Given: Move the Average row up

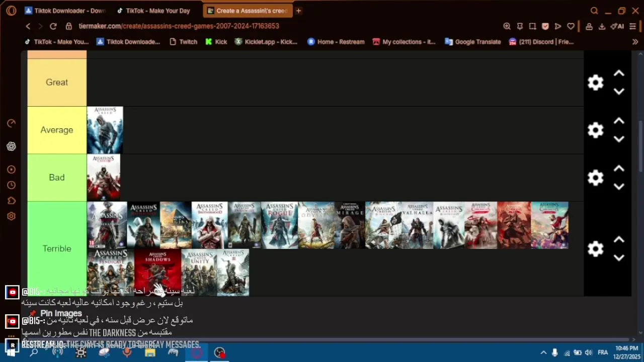Looking at the screenshot, I should point(619,121).
